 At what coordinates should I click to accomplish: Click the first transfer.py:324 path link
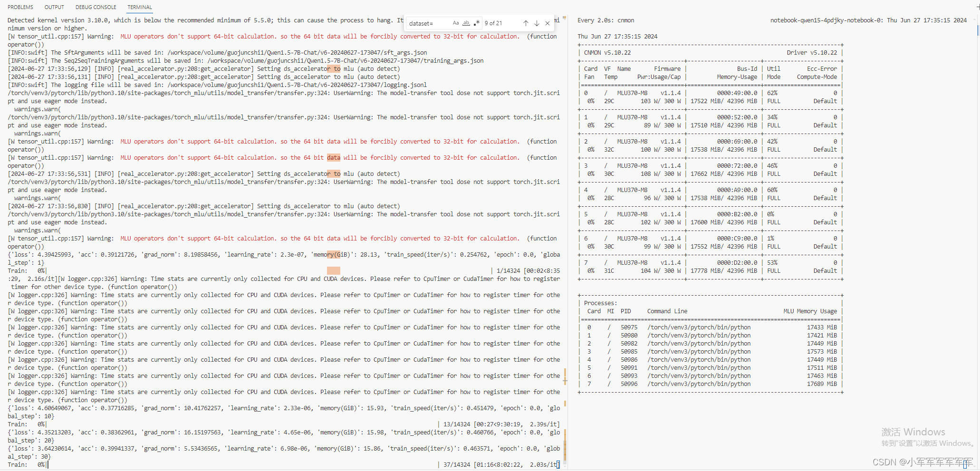[168, 93]
